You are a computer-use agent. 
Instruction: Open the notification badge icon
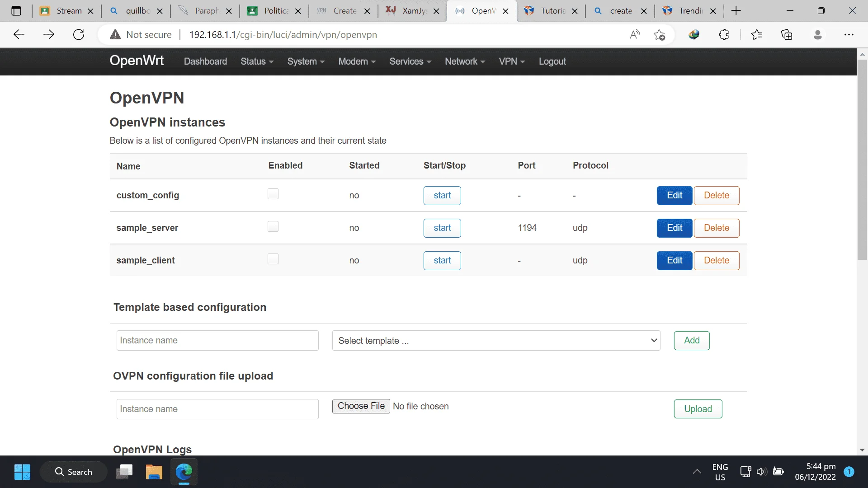[x=849, y=472]
